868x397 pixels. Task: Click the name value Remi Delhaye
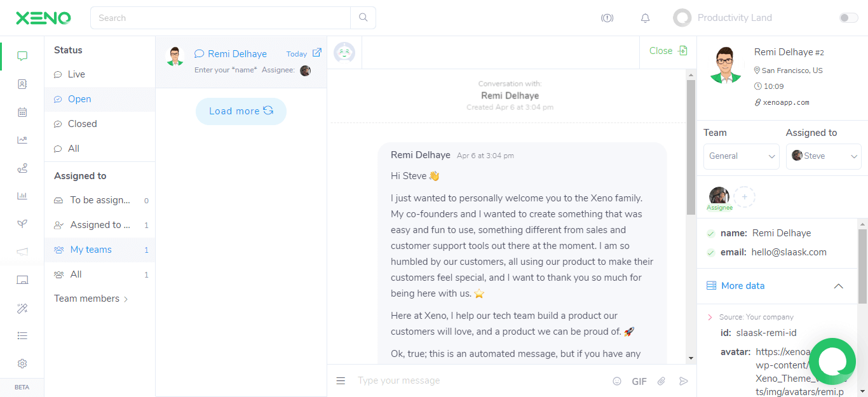click(782, 233)
